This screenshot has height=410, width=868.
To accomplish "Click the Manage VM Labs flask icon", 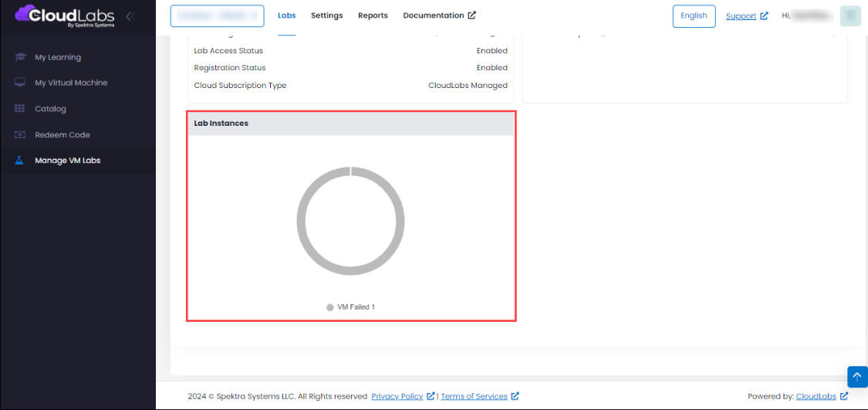I will tap(19, 161).
